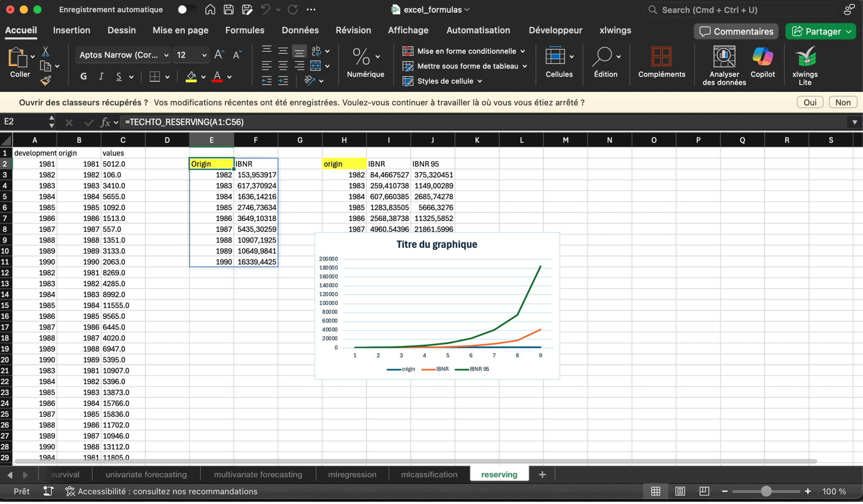The image size is (863, 504).
Task: Click the fx insert function icon
Action: pos(105,122)
